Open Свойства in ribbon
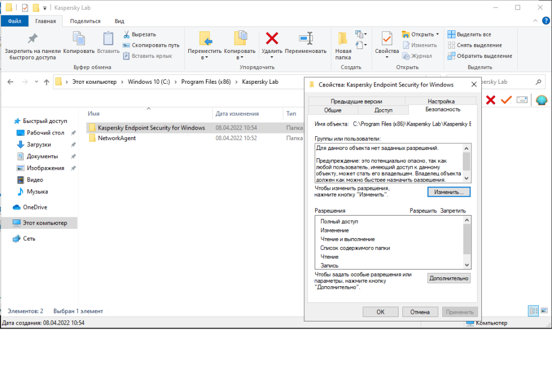This screenshot has height=392, width=552. click(386, 45)
